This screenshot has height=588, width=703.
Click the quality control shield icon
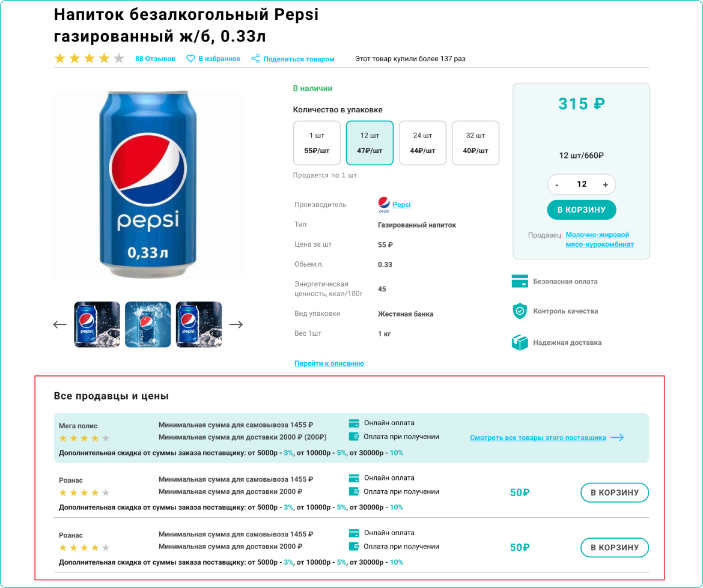[x=519, y=311]
